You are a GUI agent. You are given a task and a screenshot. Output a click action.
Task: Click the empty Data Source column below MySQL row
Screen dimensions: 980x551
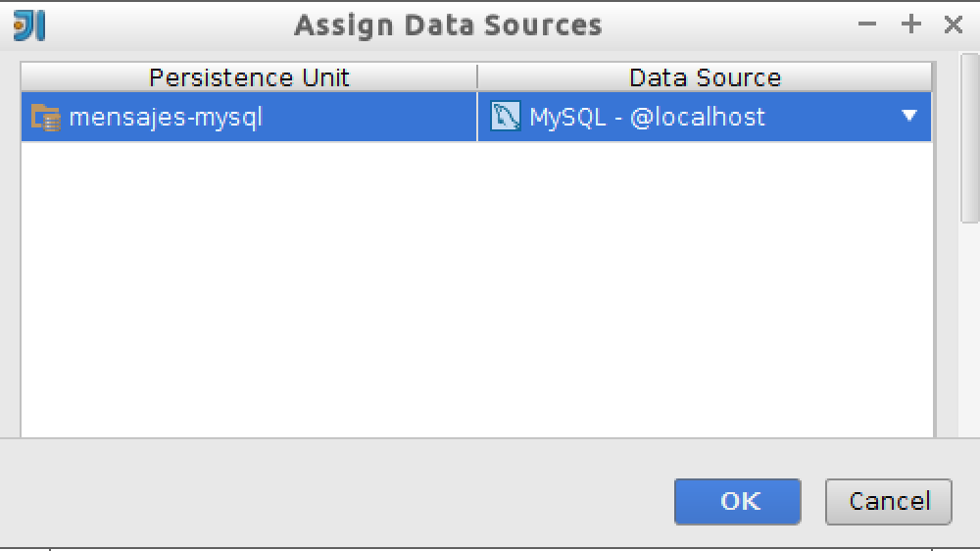(x=705, y=289)
